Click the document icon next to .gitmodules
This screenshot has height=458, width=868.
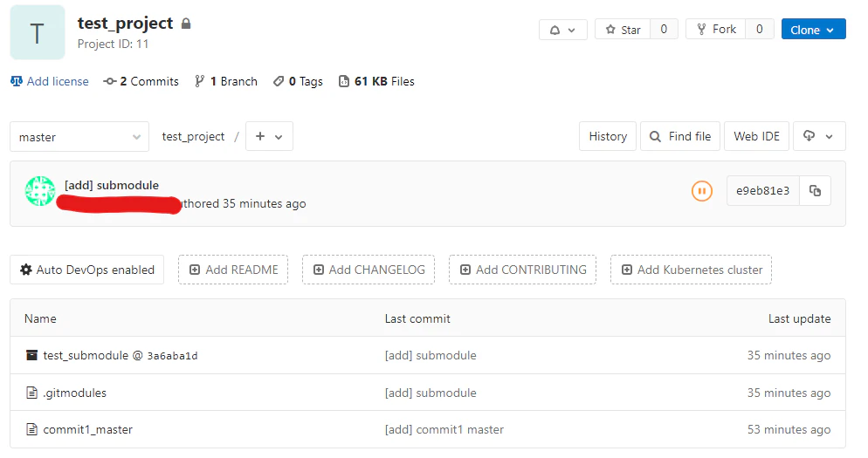[x=32, y=393]
